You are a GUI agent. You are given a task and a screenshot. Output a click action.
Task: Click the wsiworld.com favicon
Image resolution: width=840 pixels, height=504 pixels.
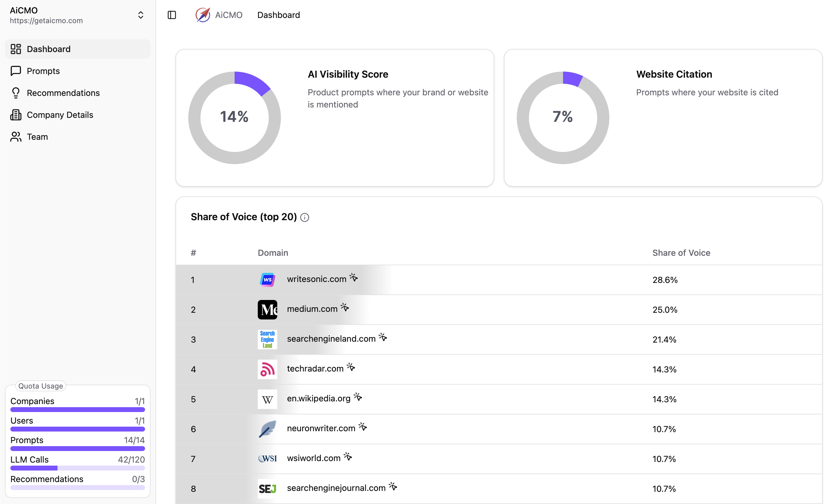tap(268, 459)
